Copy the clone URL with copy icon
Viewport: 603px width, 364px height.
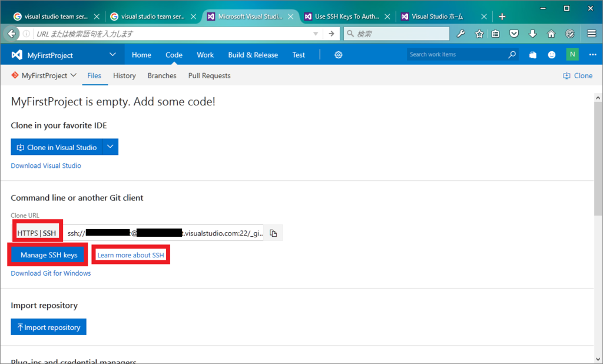pyautogui.click(x=273, y=233)
